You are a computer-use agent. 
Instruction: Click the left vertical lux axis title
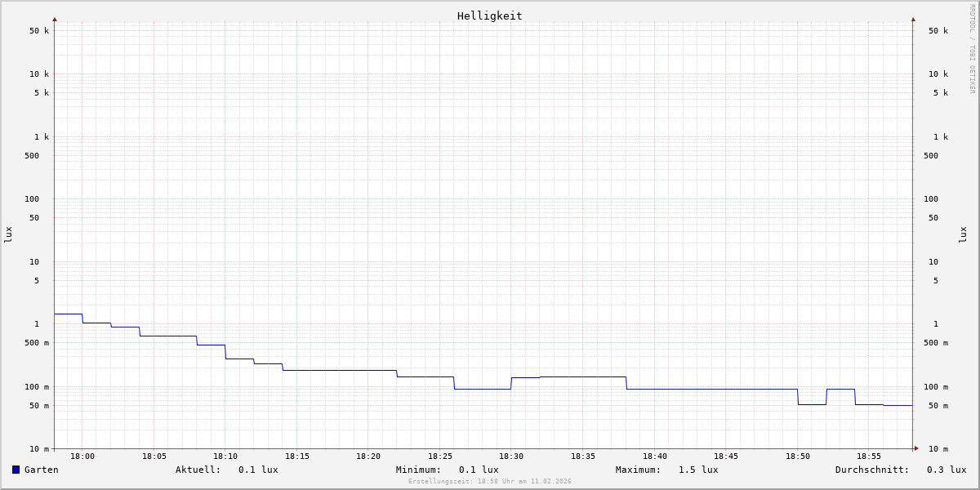tap(8, 234)
